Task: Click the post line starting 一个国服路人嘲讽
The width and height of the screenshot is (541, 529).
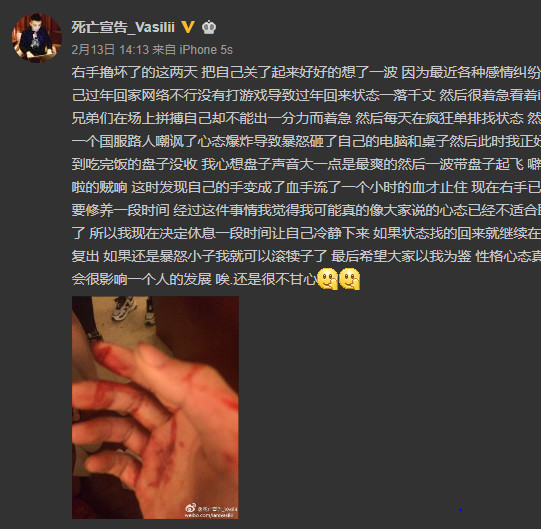Action: [306, 141]
